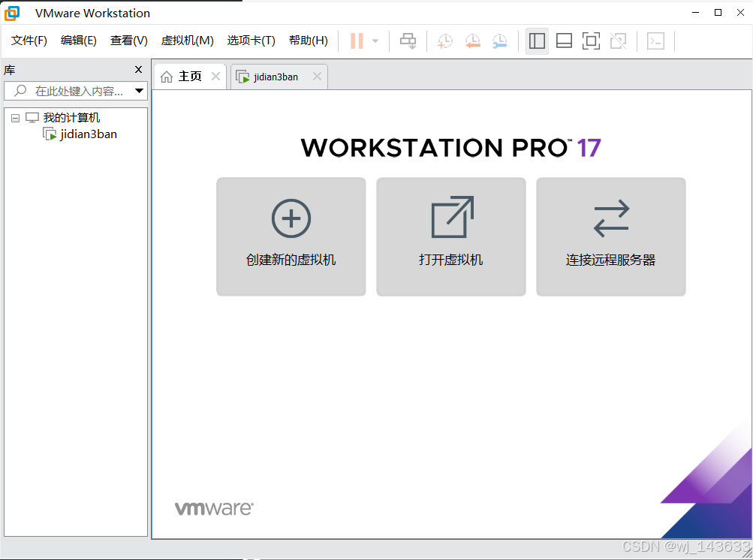Minimize the VMware Workstation window
The width and height of the screenshot is (753, 560).
coord(695,13)
